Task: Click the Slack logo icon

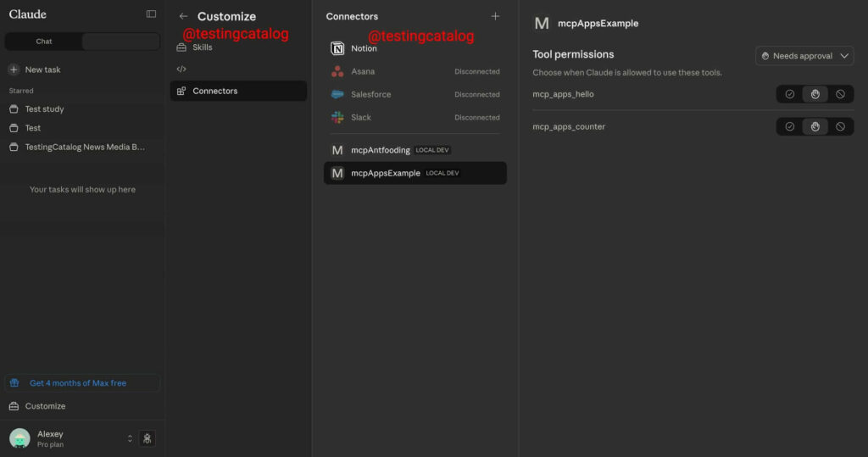Action: [x=337, y=118]
